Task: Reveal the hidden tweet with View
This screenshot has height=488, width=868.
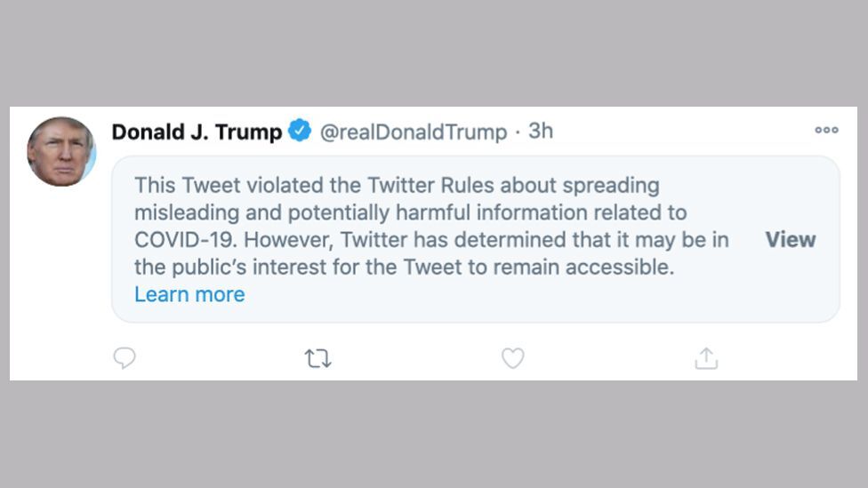Action: (x=790, y=240)
